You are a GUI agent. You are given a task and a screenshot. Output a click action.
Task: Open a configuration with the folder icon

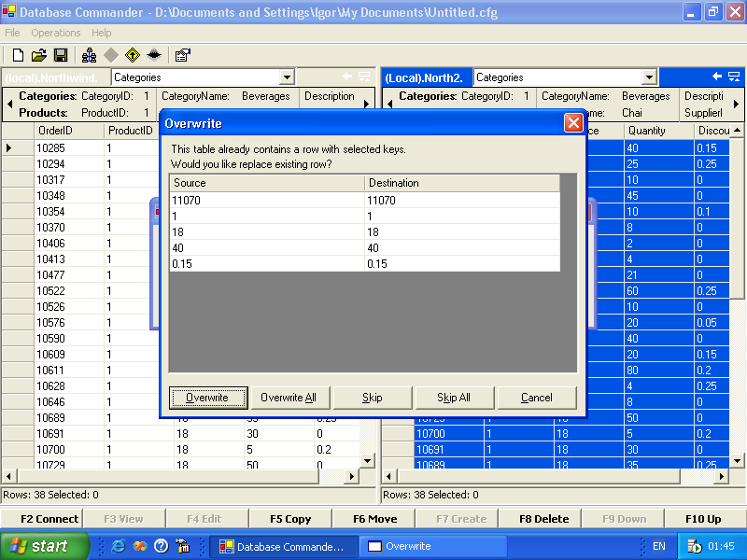click(39, 56)
